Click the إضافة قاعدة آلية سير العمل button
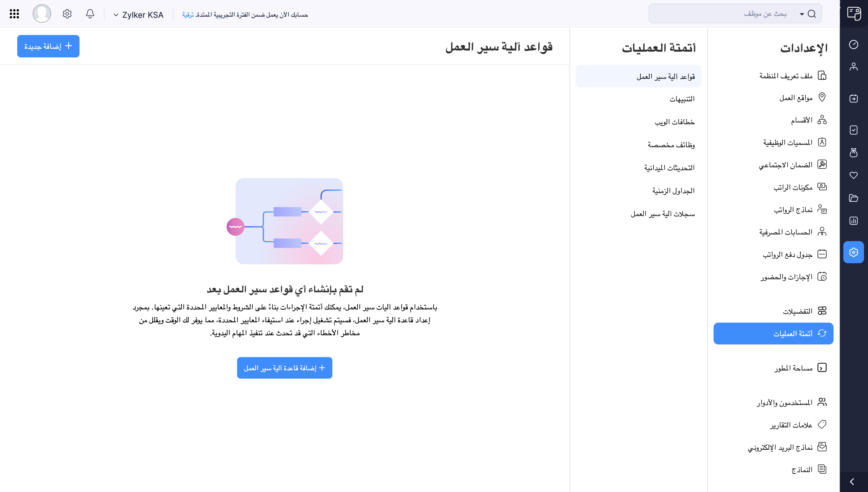 [284, 368]
